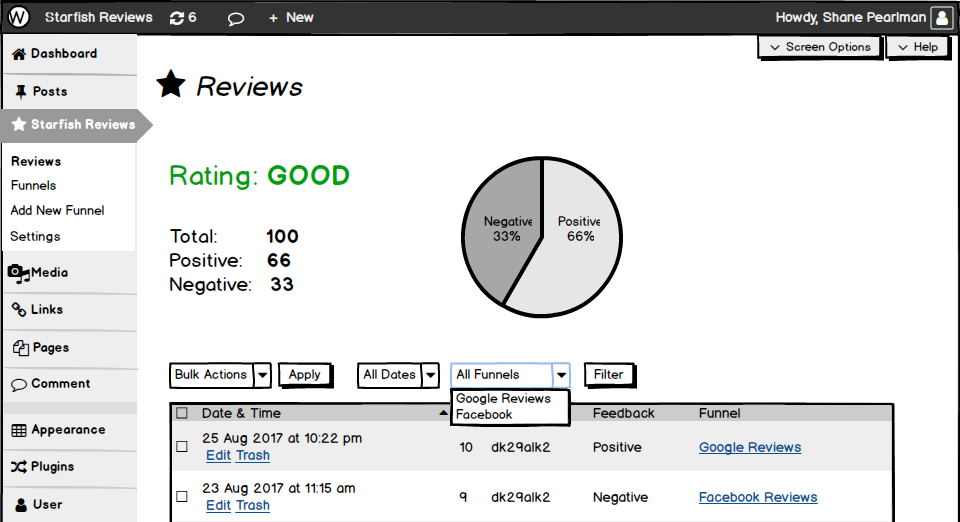Click the Rating: GOOD text

tap(260, 176)
